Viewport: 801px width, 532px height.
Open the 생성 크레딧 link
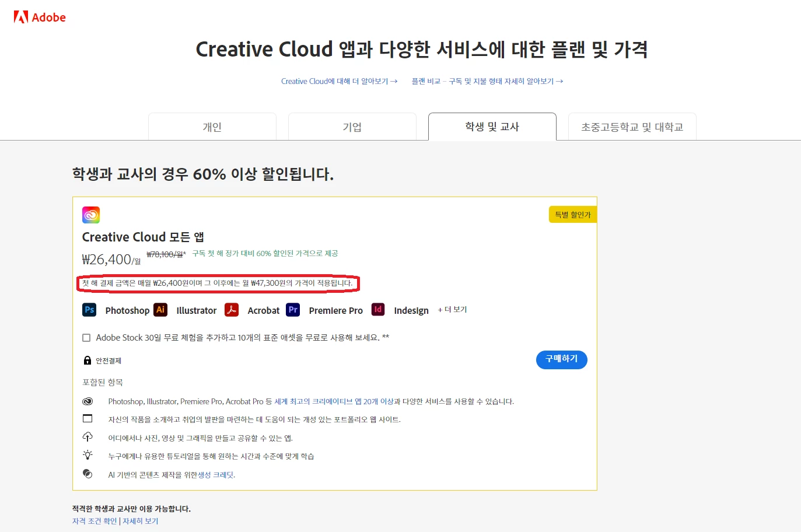(x=216, y=475)
